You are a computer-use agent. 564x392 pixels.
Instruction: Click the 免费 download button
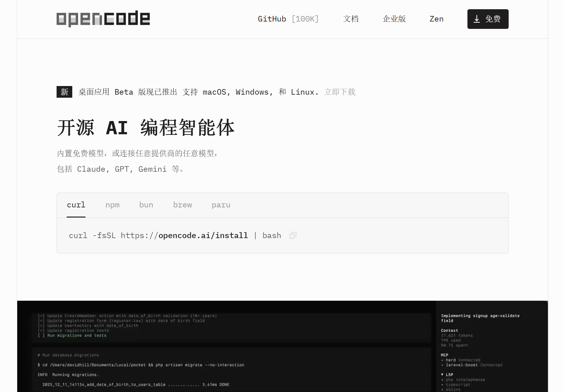tap(488, 19)
